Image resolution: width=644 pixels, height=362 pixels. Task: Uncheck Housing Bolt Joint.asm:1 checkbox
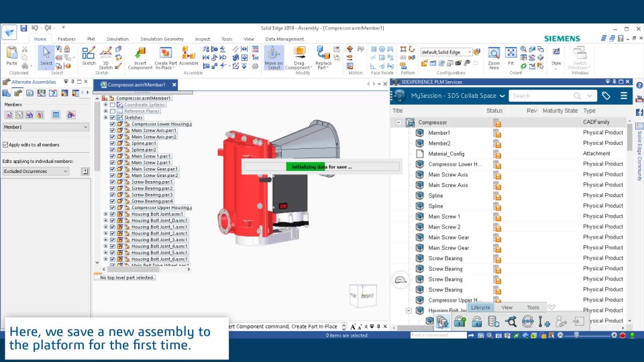tap(113, 214)
